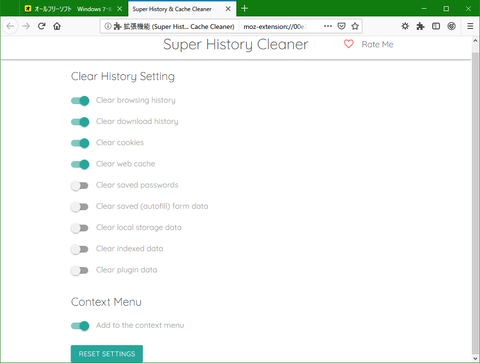The width and height of the screenshot is (480, 363).
Task: Maximize the Firefox window
Action: tap(446, 9)
